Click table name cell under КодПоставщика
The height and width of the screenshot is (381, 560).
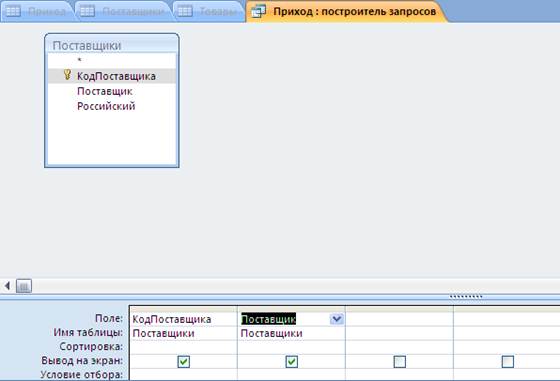(183, 333)
